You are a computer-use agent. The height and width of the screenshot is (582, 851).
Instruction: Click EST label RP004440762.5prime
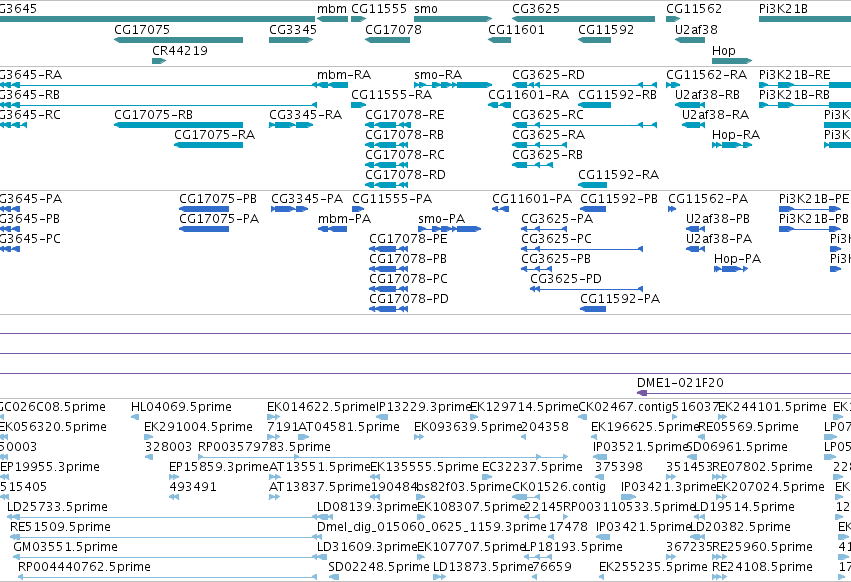tap(84, 567)
